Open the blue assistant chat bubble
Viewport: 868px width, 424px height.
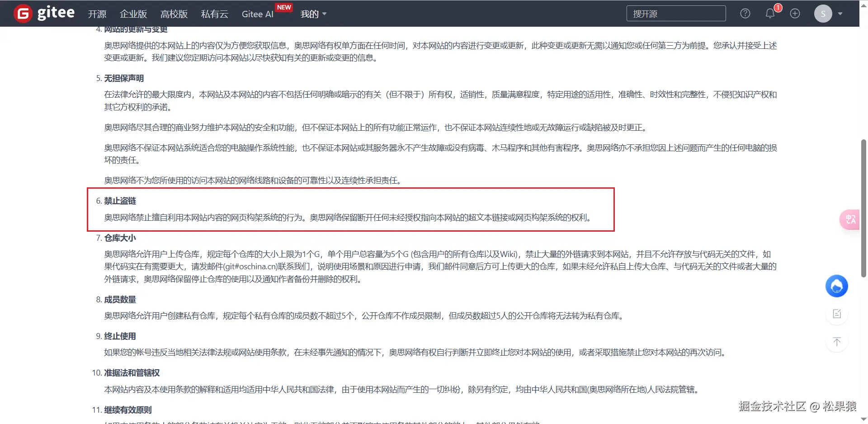[x=837, y=286]
